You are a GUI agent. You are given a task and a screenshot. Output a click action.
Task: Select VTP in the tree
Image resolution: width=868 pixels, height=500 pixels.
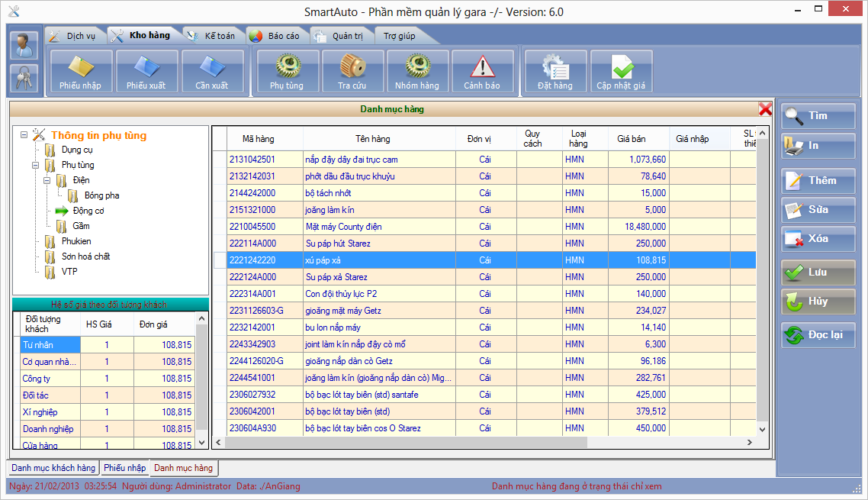point(69,273)
